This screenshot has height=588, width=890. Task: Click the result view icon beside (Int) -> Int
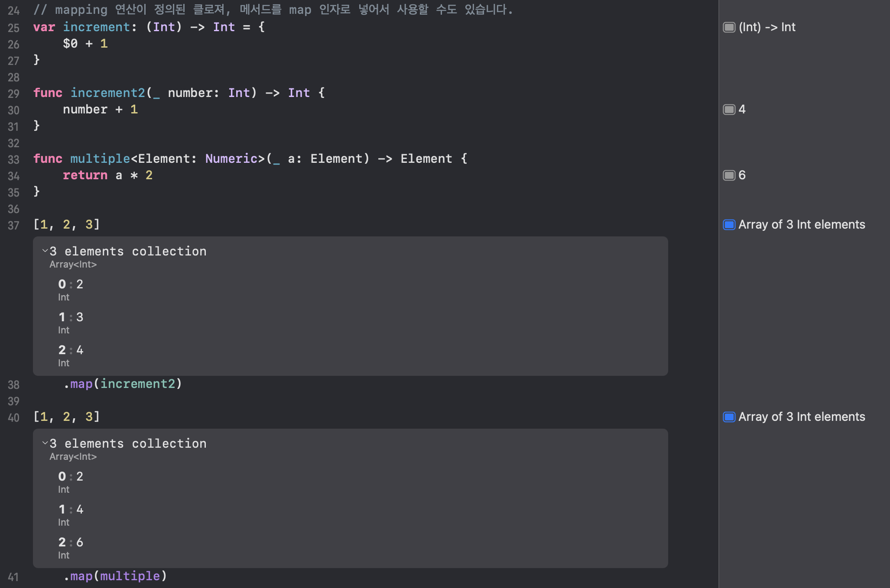pyautogui.click(x=729, y=27)
